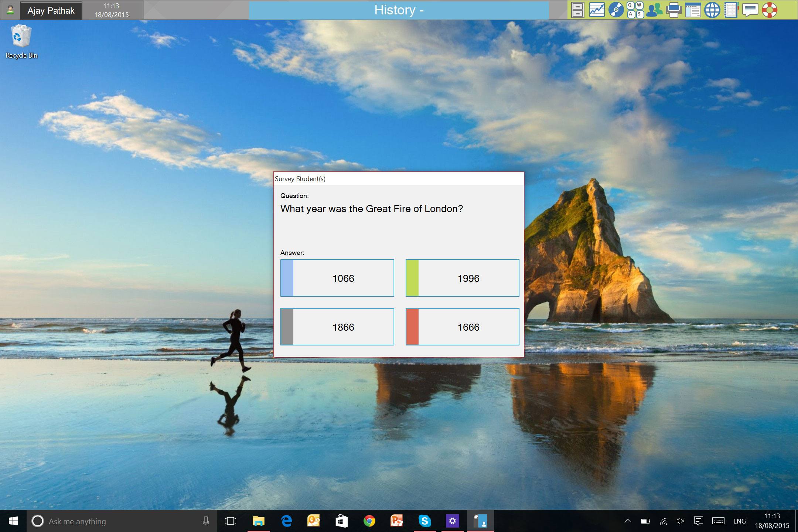
Task: Click the Ask me anything search box
Action: (x=118, y=521)
